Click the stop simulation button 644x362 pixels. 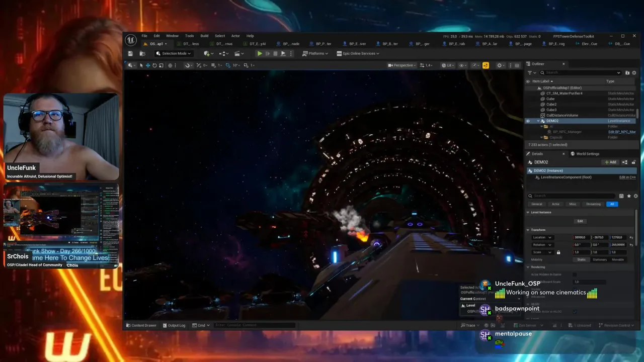tap(275, 53)
